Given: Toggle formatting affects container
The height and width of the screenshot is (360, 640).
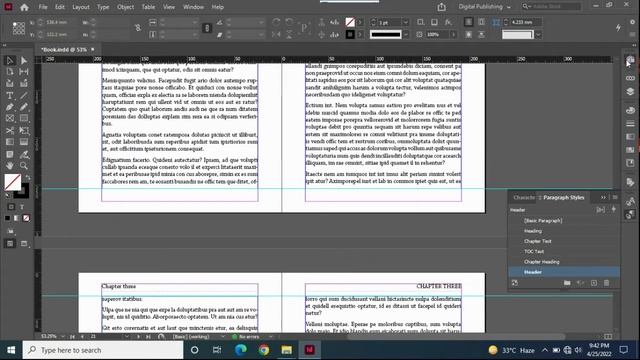Looking at the screenshot, I should (11, 207).
